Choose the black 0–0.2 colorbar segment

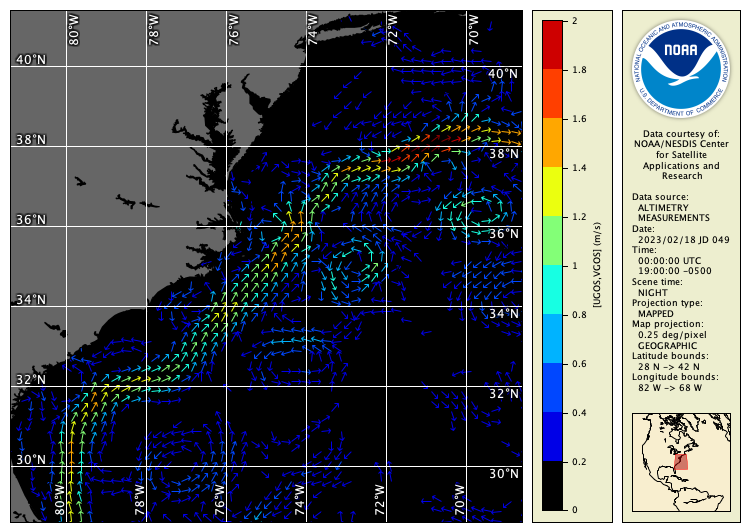[552, 486]
